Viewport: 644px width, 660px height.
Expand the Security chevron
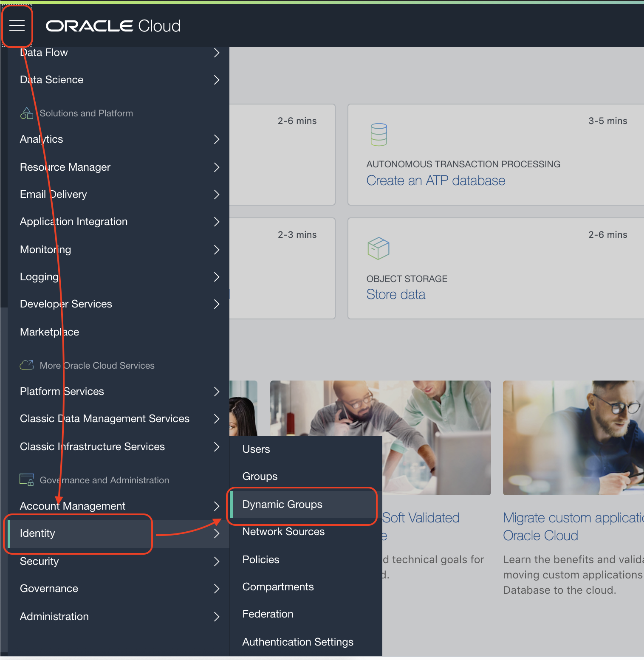(x=217, y=561)
